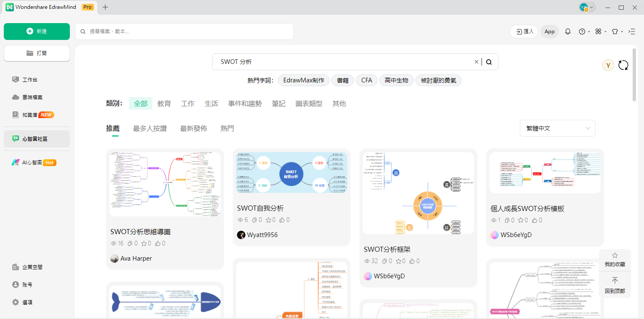Click the collapse panel icon at top right
The height and width of the screenshot is (319, 644).
point(632,32)
